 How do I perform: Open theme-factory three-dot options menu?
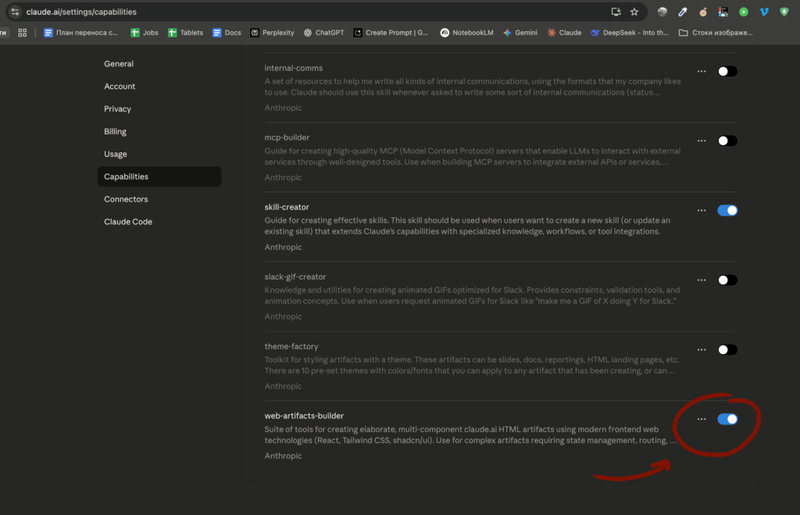tap(702, 350)
